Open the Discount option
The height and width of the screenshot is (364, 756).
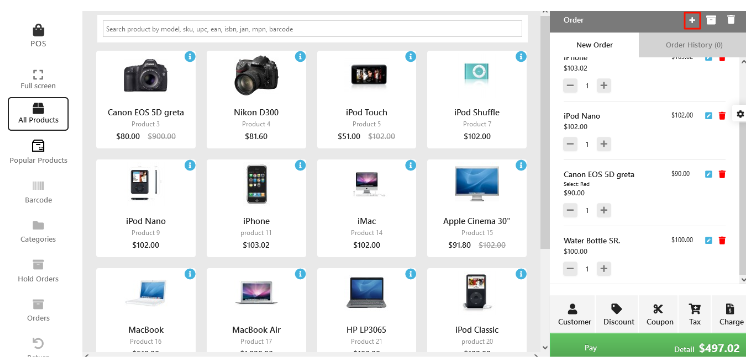click(618, 314)
